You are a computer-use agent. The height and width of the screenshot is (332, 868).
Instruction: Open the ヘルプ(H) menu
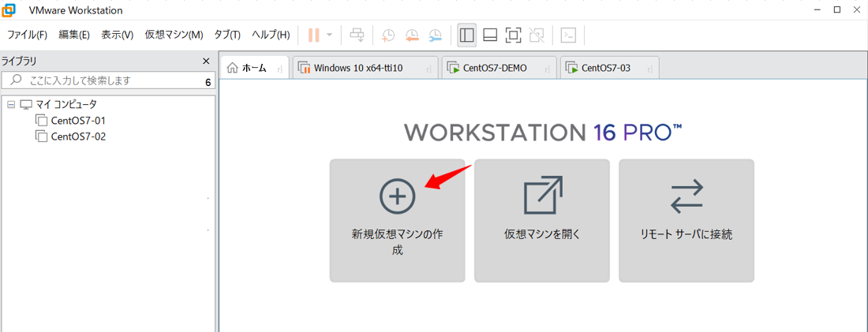(x=271, y=35)
